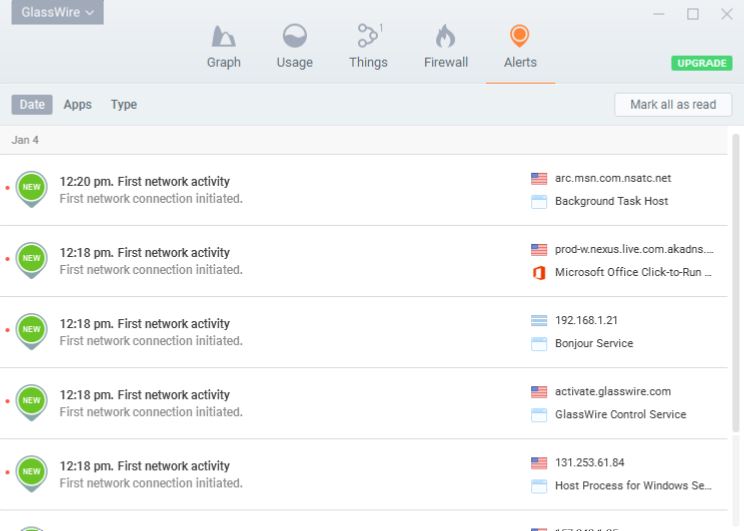Click Background Task Host app icon
The image size is (744, 531).
[x=539, y=202]
